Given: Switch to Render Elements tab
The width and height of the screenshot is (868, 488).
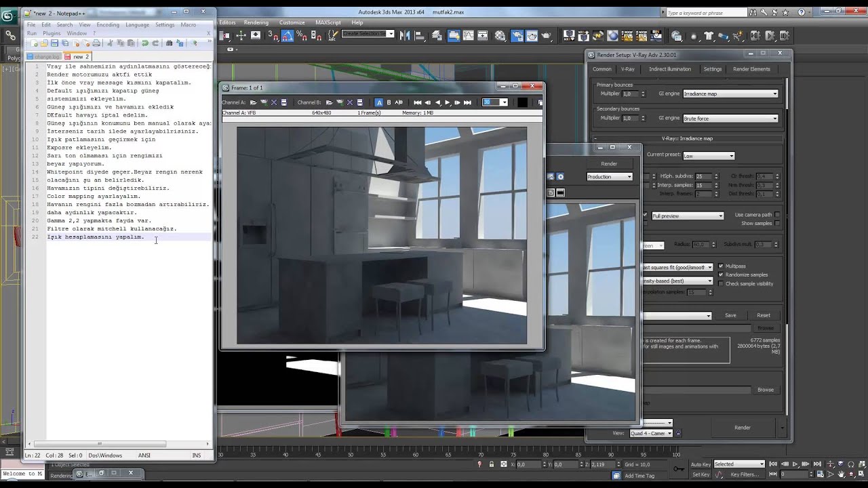Looking at the screenshot, I should 751,69.
